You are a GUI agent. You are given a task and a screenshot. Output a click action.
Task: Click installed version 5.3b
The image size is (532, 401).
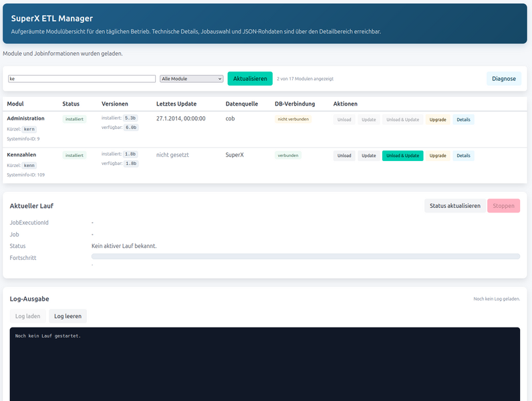point(130,118)
